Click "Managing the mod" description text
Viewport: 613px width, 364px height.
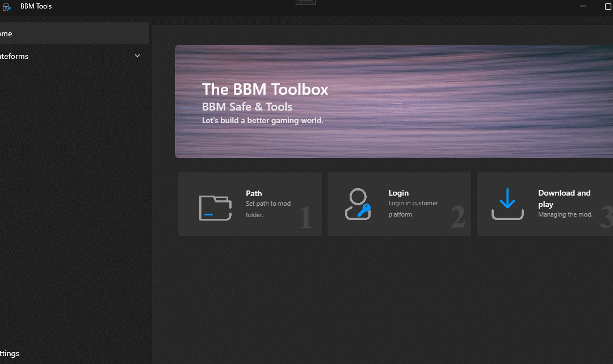click(x=565, y=214)
